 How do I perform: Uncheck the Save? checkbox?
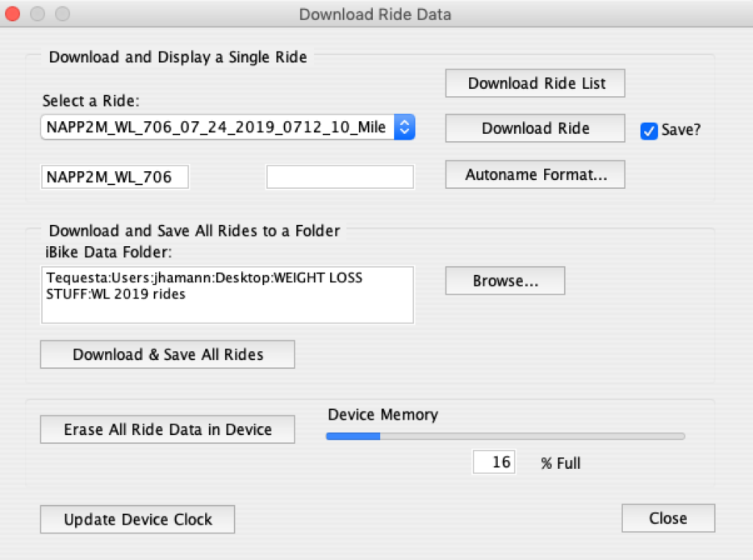point(649,130)
